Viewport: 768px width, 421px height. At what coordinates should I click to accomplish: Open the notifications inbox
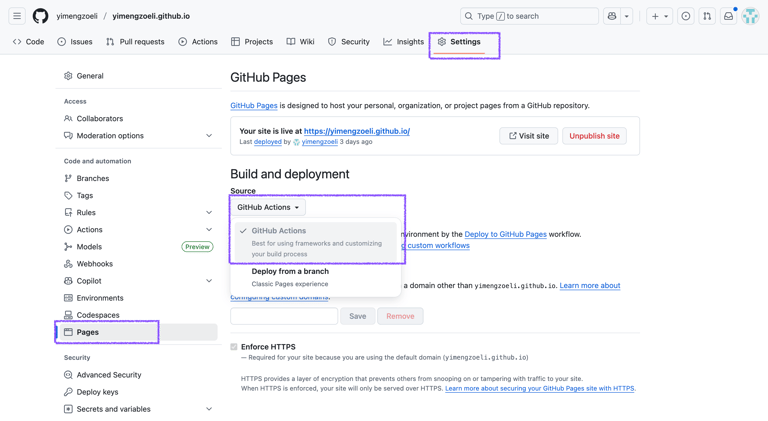point(729,16)
